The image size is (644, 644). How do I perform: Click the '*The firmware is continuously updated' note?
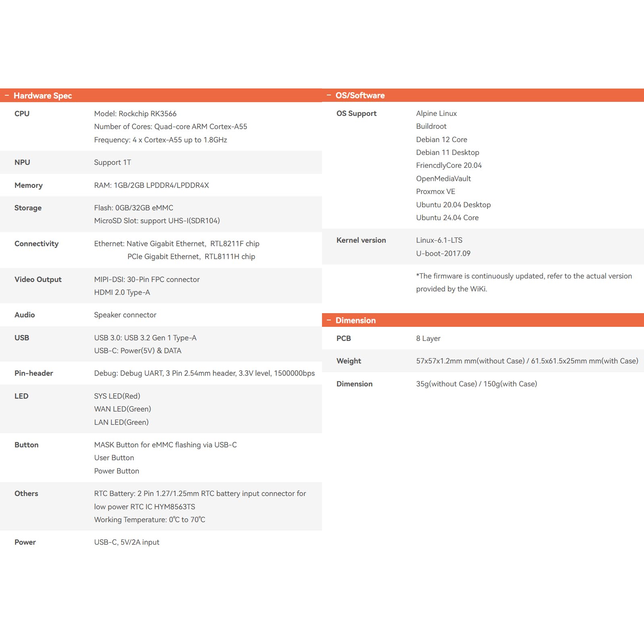(524, 282)
